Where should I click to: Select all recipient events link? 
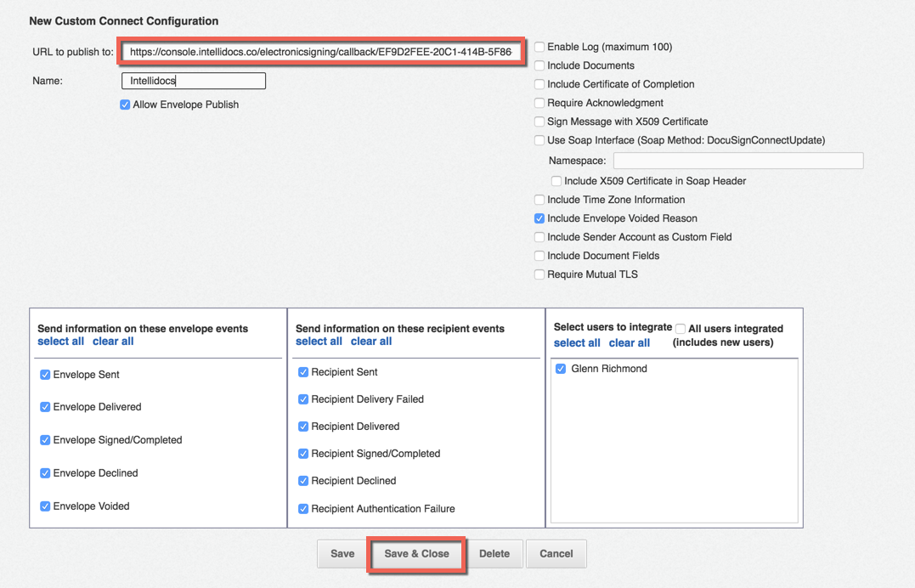point(319,342)
